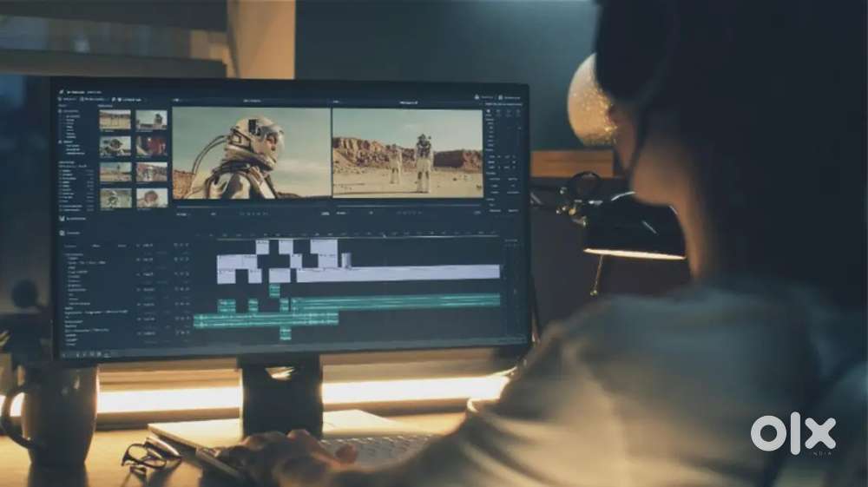This screenshot has width=868, height=487.
Task: Select the top-left desert landscape thumbnail in media bin
Action: (115, 120)
